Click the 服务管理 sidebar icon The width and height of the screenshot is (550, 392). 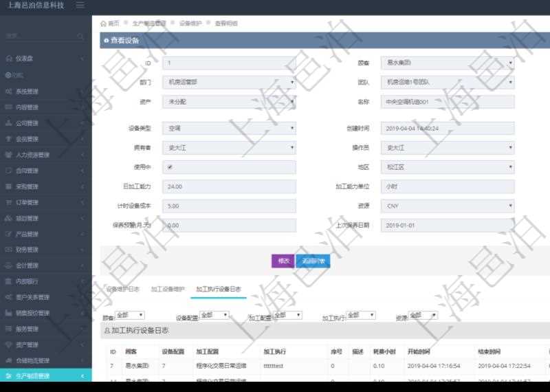[x=9, y=329]
